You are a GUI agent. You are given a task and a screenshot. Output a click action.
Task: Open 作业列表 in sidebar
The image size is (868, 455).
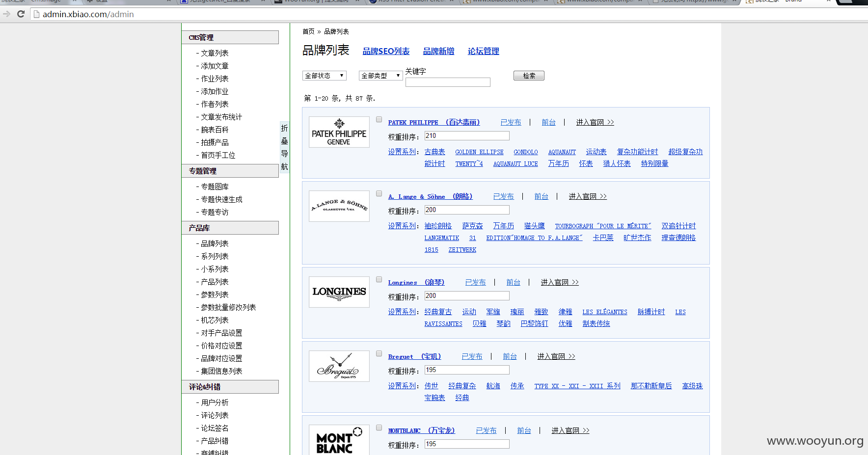[x=215, y=79]
